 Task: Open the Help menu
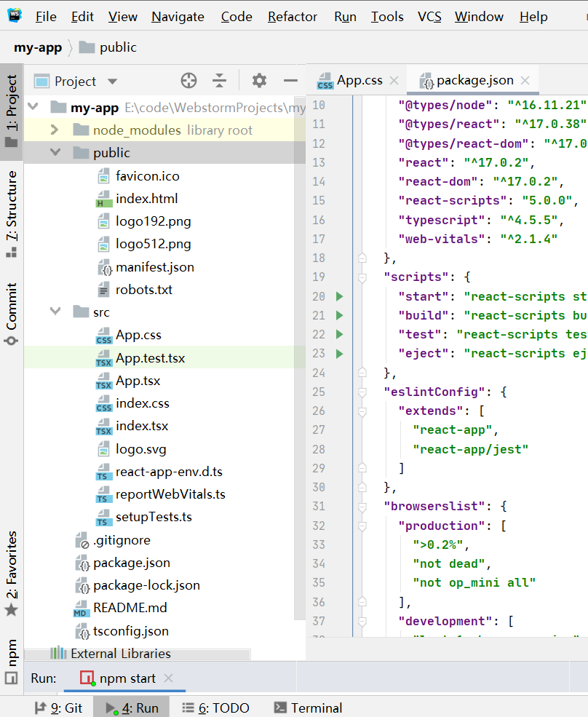coord(533,17)
